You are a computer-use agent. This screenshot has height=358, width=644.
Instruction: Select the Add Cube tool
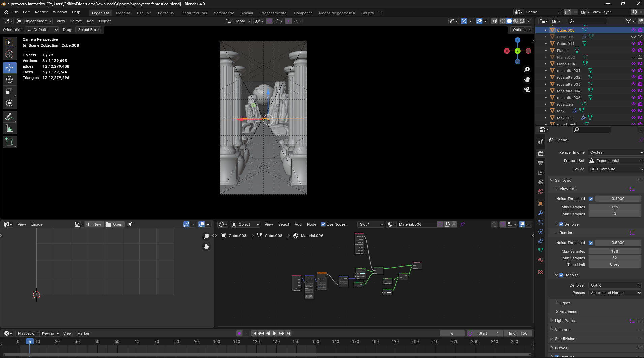pos(9,142)
